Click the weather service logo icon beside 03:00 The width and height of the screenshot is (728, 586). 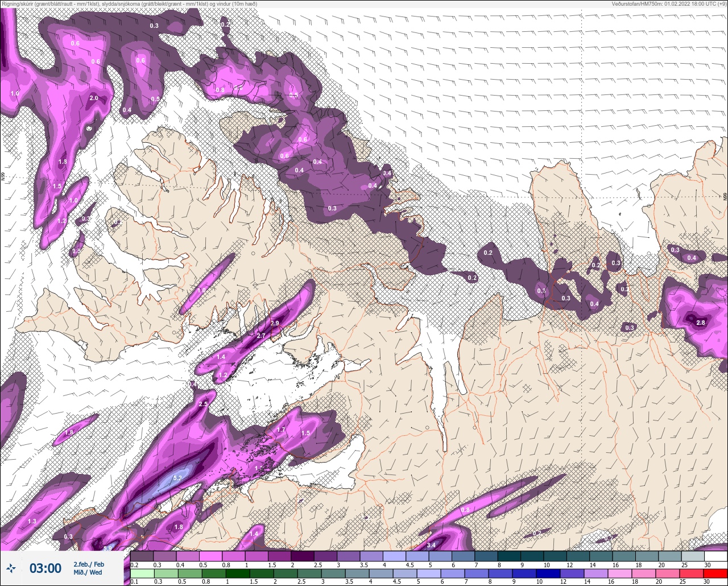click(x=11, y=568)
